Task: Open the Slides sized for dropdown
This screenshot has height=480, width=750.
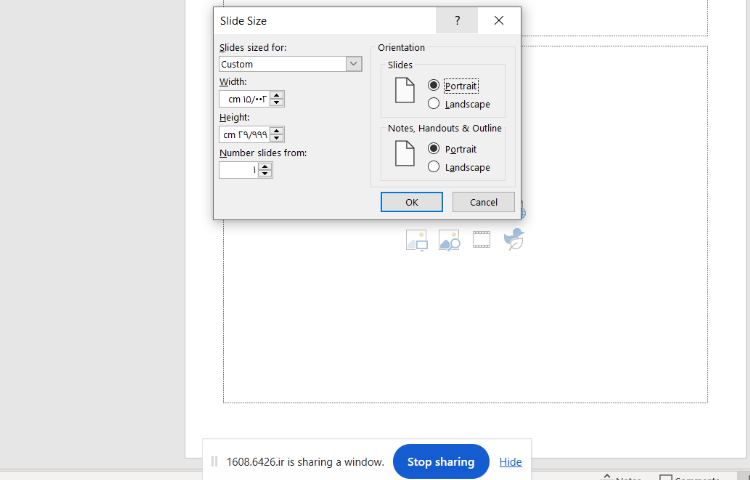Action: point(354,64)
